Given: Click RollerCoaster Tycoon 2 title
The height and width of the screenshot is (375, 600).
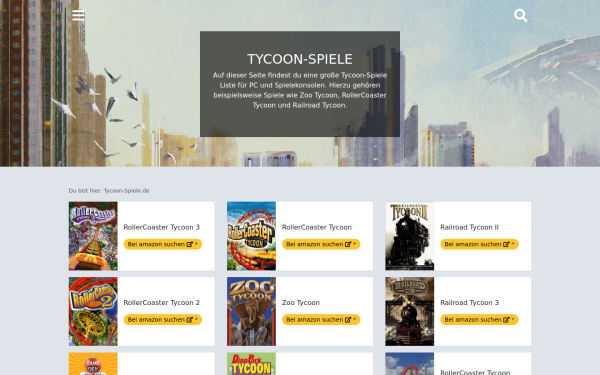Looking at the screenshot, I should 161,303.
